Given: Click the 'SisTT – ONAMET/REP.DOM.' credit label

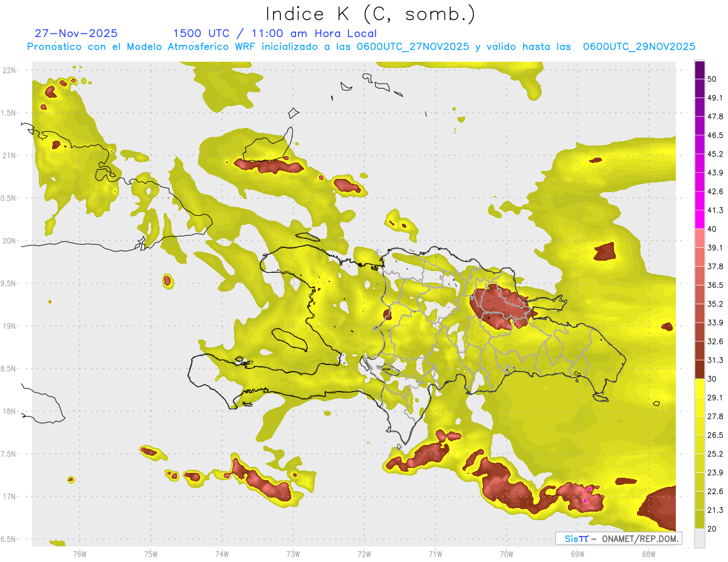Looking at the screenshot, I should click(x=619, y=538).
